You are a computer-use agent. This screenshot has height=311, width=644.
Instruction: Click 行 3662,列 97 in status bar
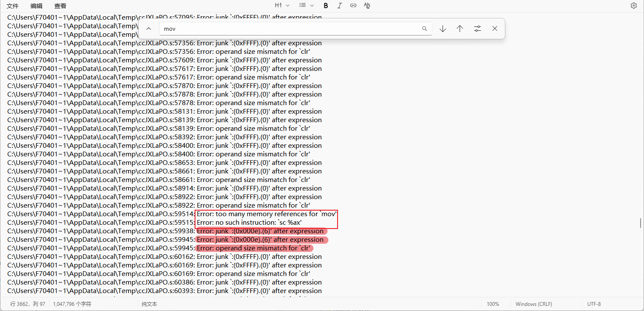28,304
